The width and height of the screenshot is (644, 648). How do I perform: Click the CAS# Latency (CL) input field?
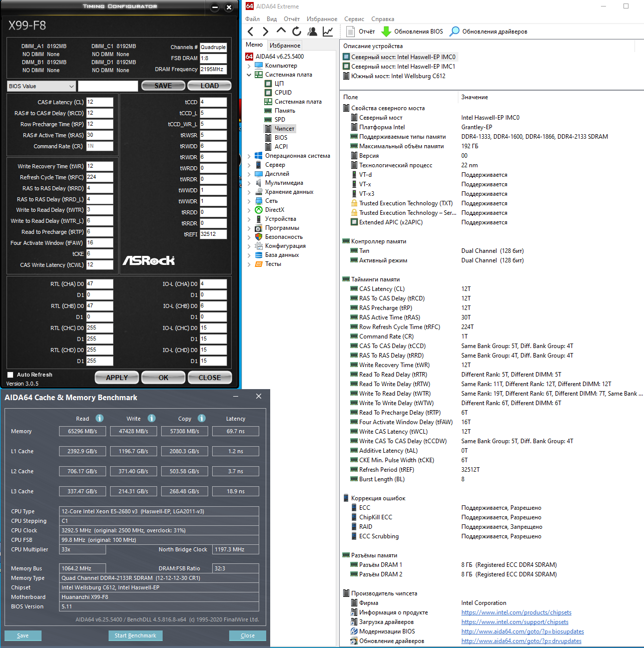click(100, 102)
